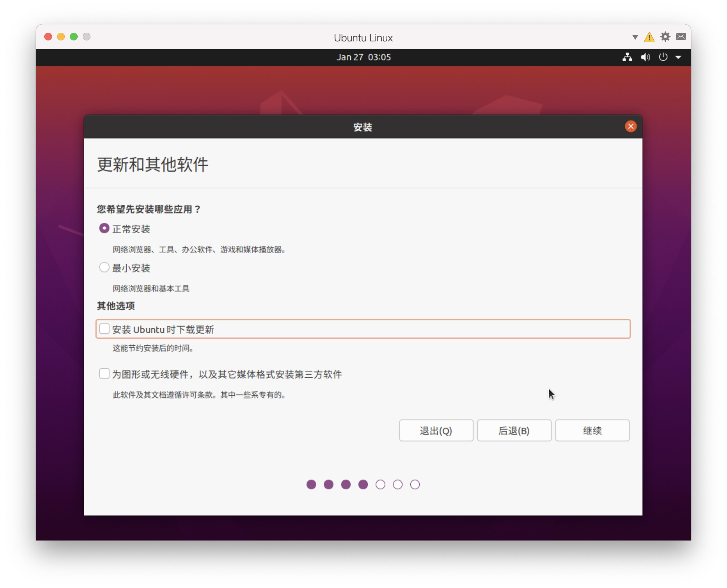Viewport: 727px width, 588px height.
Task: Click the text 网络浏览器和基本工具
Action: tap(151, 289)
